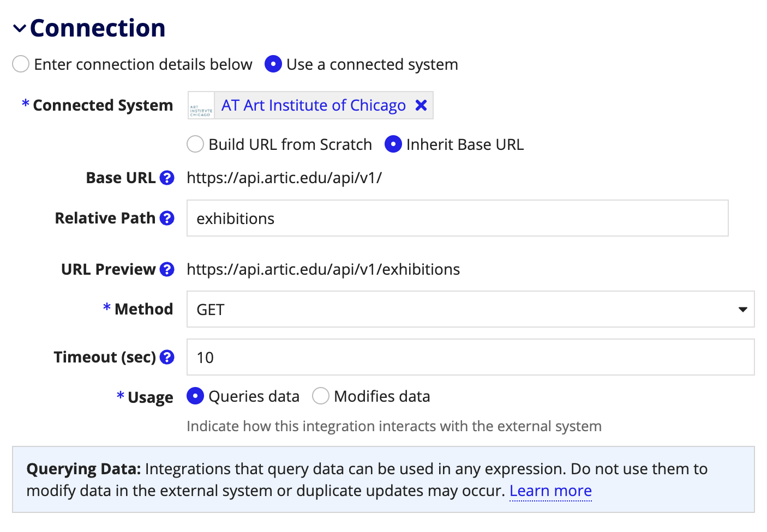Screen dimensions: 767x532
Task: Click the Art Institute of Chicago logo
Action: [201, 105]
